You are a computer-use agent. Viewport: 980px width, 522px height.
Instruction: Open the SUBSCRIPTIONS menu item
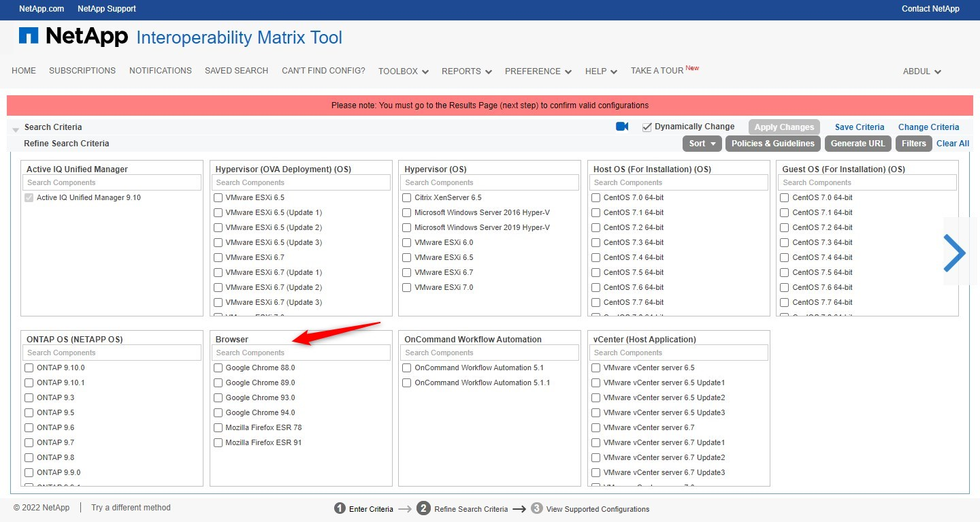point(82,71)
